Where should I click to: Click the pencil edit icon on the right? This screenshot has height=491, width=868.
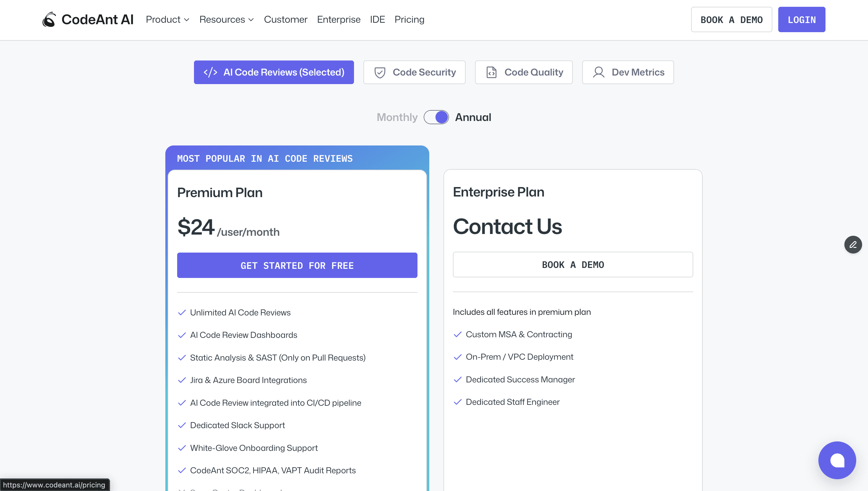pyautogui.click(x=853, y=245)
